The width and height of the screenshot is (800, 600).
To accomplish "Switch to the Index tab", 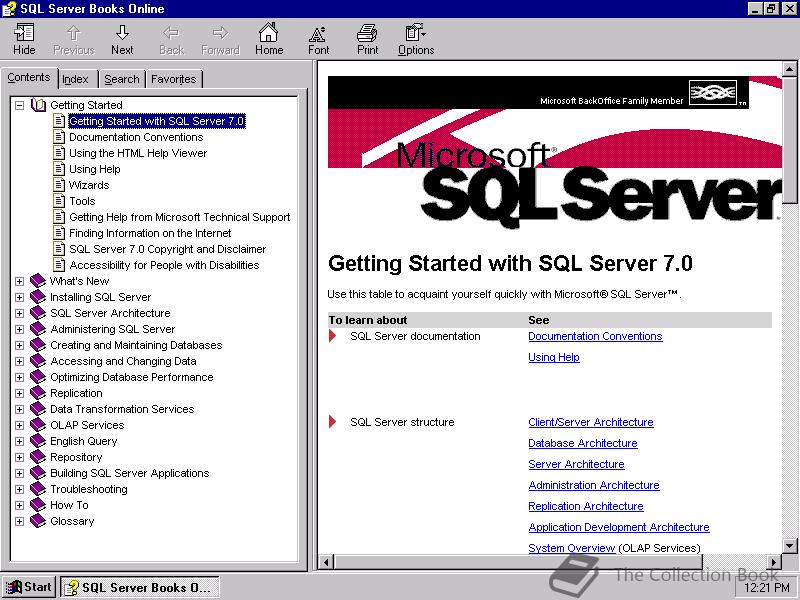I will pyautogui.click(x=76, y=79).
